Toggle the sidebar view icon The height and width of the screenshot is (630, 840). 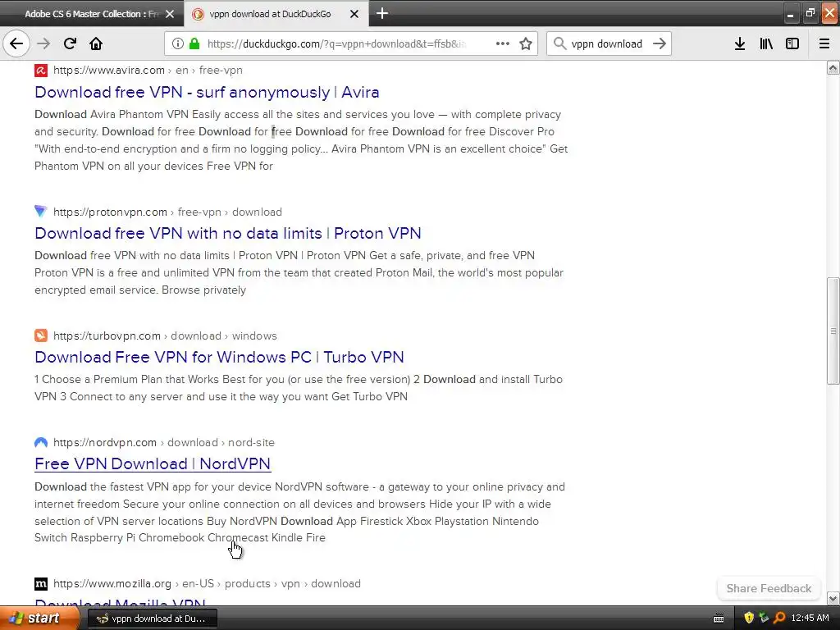click(x=792, y=43)
